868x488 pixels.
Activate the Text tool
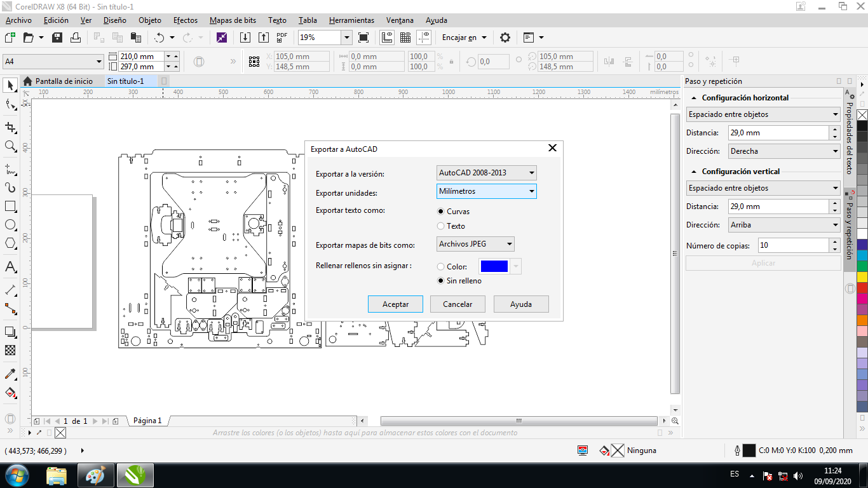tap(10, 267)
